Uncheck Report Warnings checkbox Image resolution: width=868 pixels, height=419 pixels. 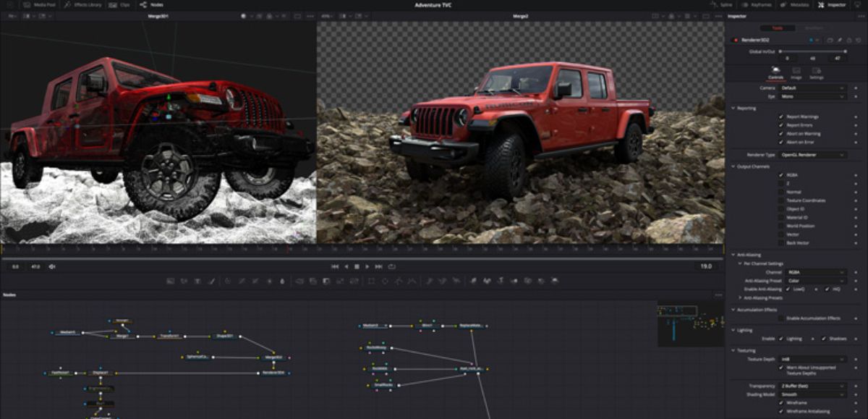click(x=780, y=117)
